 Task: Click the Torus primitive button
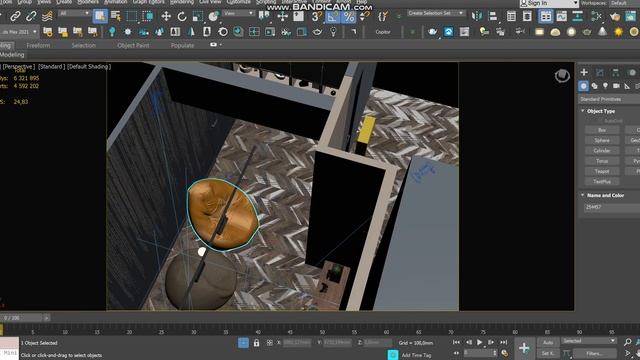pyautogui.click(x=602, y=161)
